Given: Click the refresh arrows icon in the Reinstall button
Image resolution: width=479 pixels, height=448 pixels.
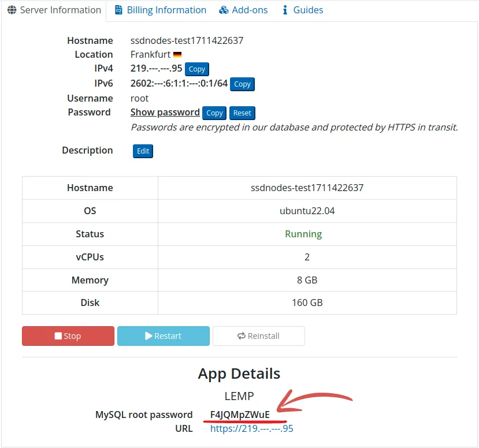Looking at the screenshot, I should 242,336.
